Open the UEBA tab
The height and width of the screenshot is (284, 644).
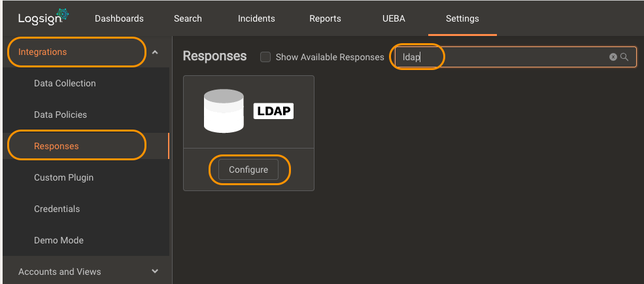394,18
